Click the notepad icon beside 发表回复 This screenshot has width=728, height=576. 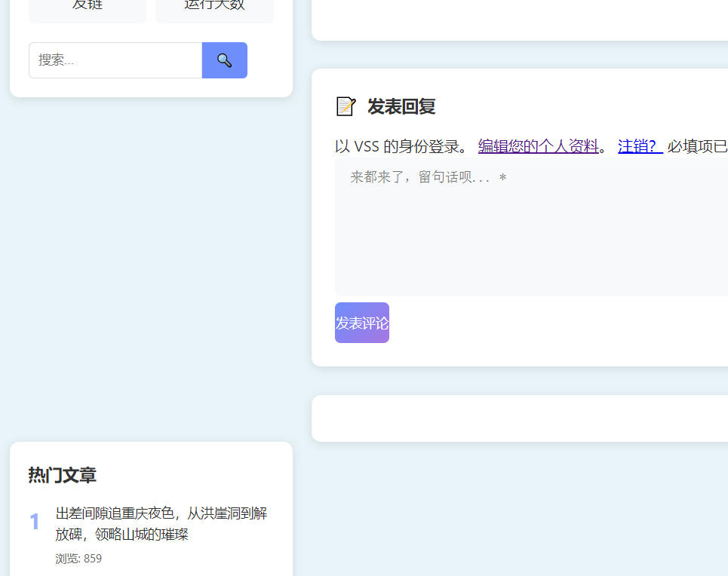click(345, 106)
